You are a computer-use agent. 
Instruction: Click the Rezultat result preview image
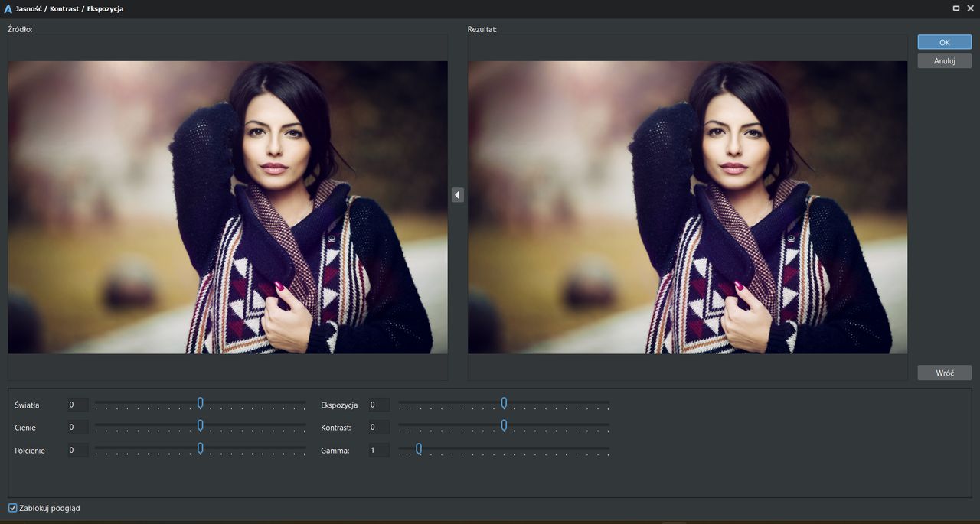[687, 207]
